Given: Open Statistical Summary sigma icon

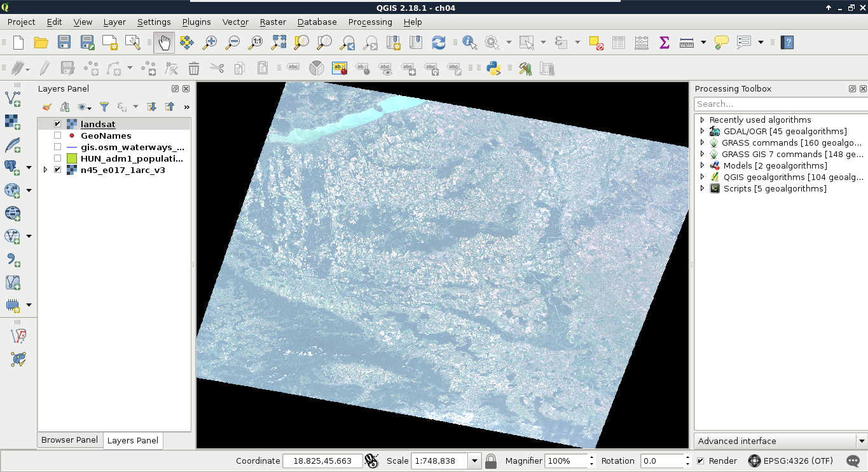Looking at the screenshot, I should (x=665, y=43).
